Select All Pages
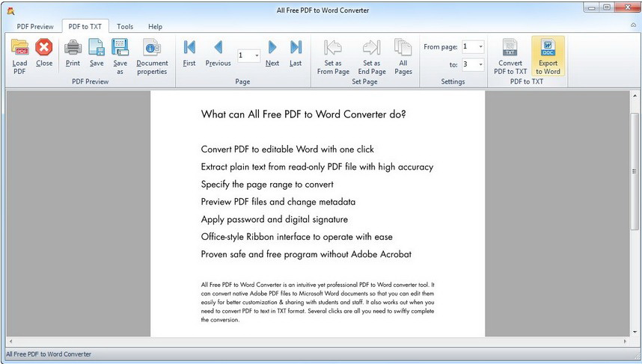The height and width of the screenshot is (364, 642). [403, 57]
